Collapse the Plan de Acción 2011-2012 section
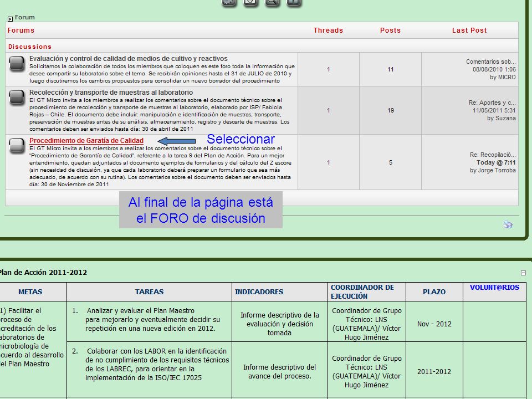Viewport: 532px width, 399px height. tap(523, 273)
